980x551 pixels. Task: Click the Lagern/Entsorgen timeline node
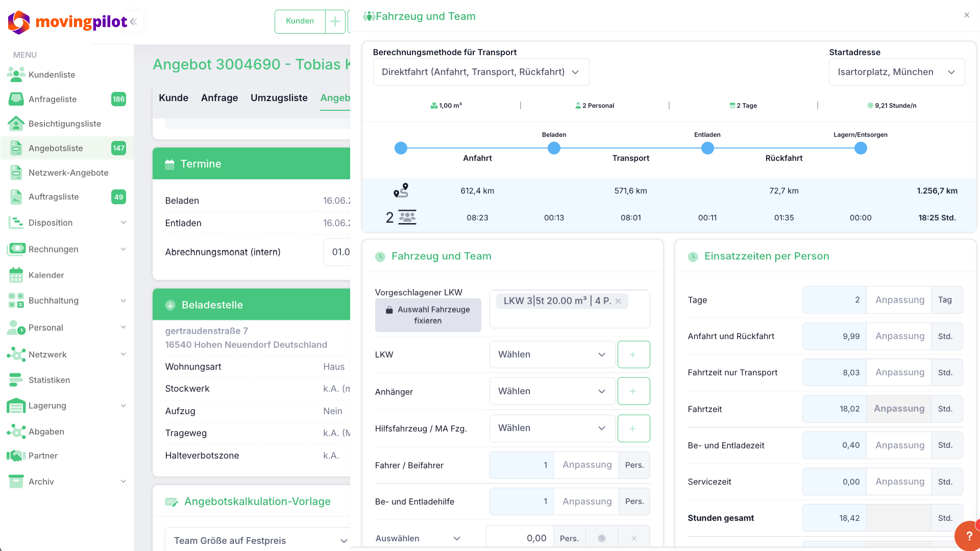861,148
